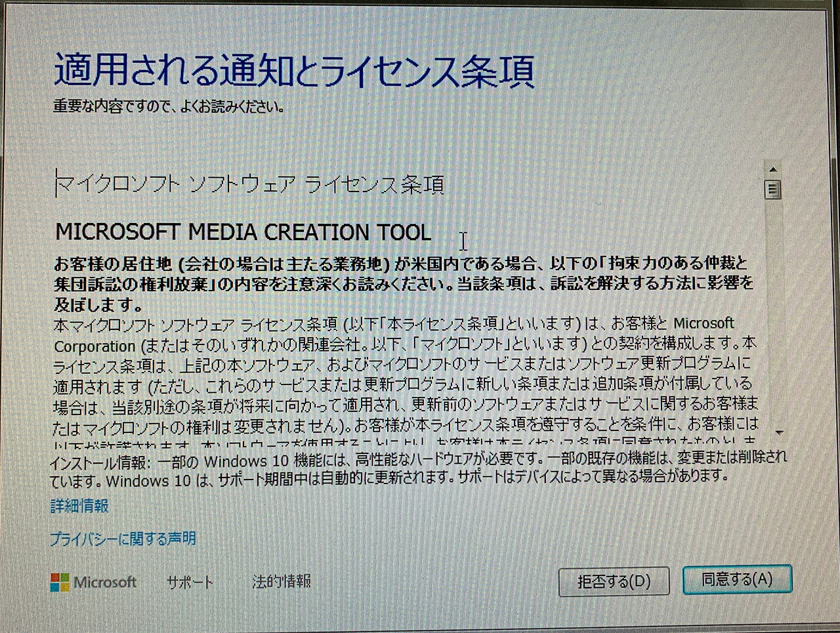Click the bold paragraph starting お客様の居住地
This screenshot has width=840, height=633.
point(403,284)
